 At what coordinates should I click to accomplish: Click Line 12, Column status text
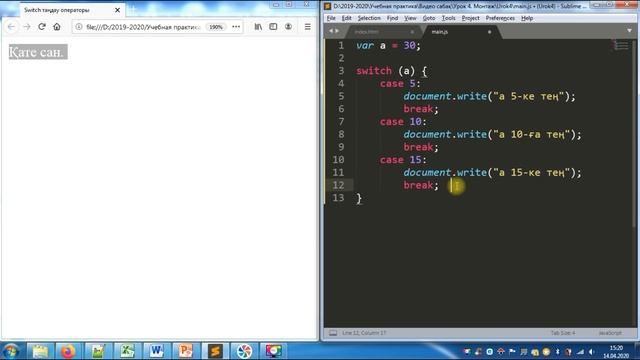pyautogui.click(x=364, y=333)
